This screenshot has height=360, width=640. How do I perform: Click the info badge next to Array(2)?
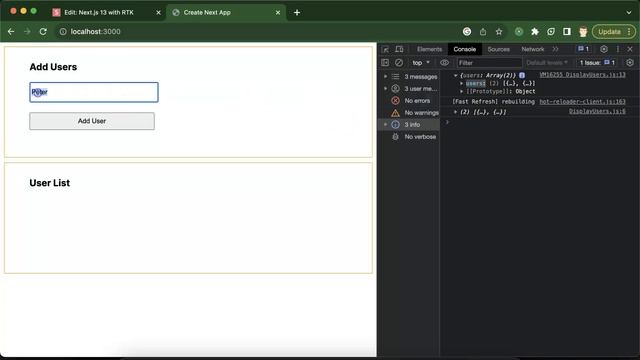pos(522,76)
